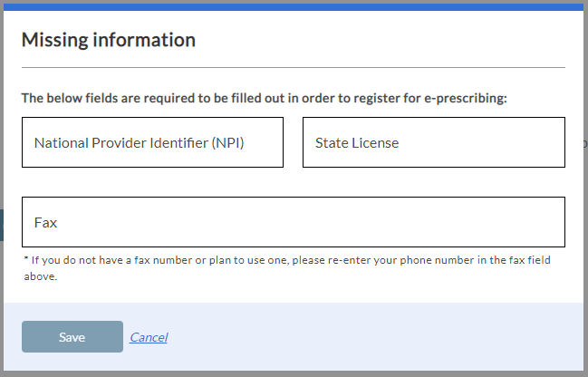Submit missing information with Save

tap(72, 337)
